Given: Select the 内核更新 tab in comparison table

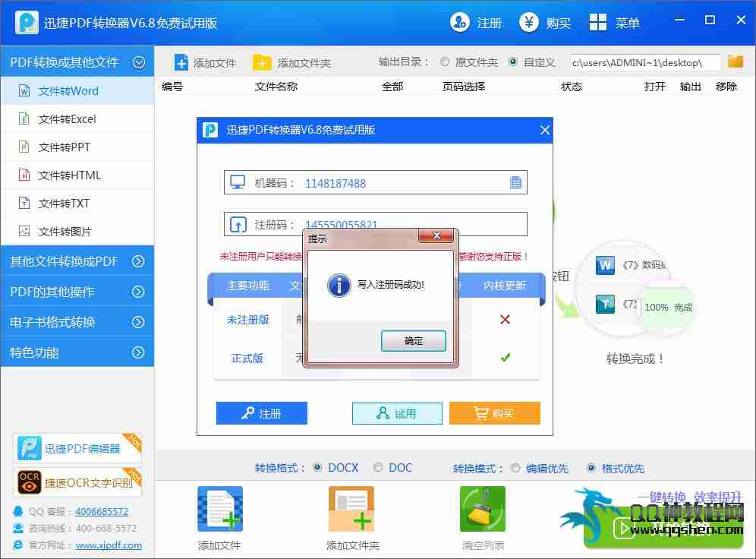Looking at the screenshot, I should 504,286.
